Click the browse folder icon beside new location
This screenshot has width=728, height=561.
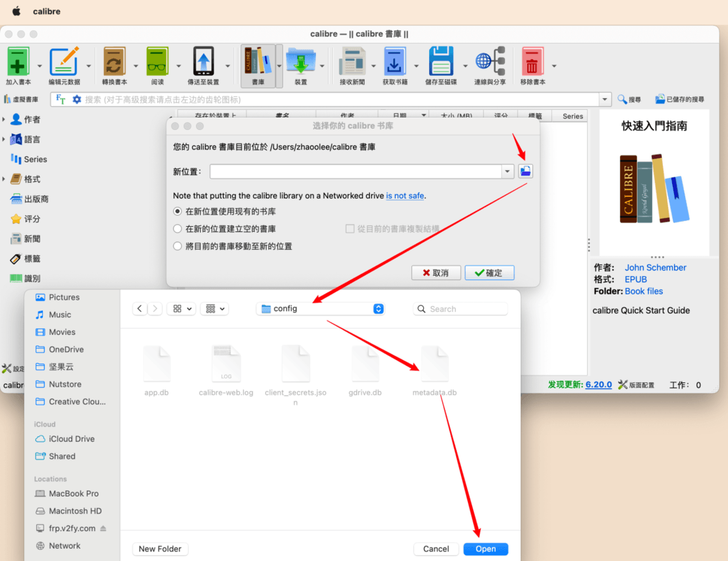pos(525,171)
